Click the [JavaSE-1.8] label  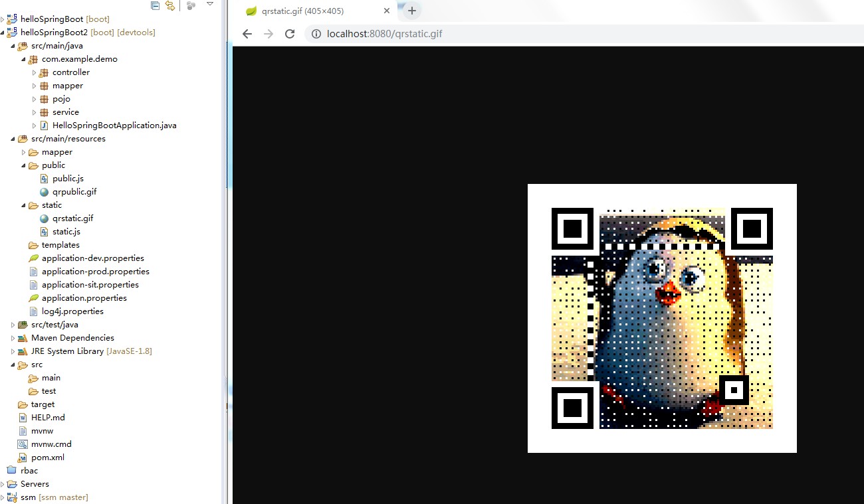pos(129,351)
